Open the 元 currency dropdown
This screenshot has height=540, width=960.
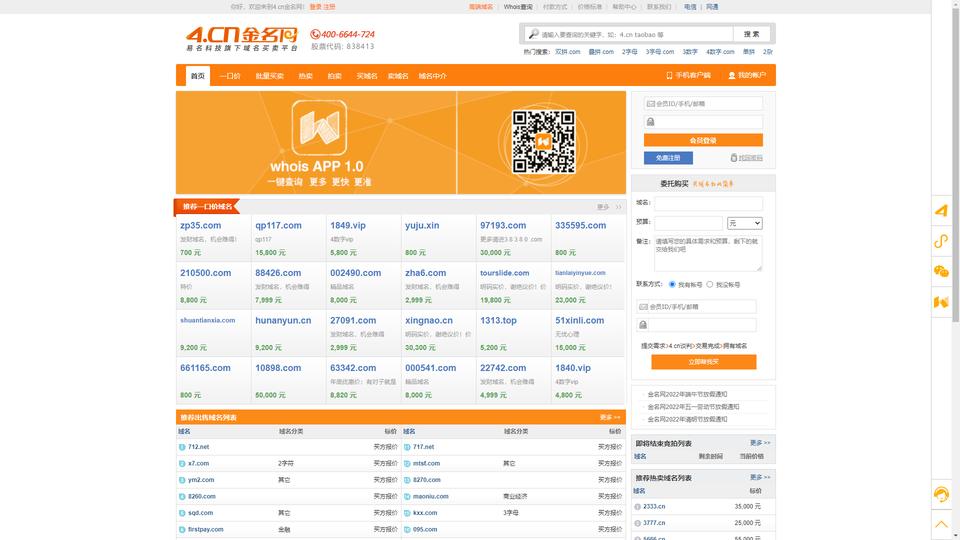(744, 223)
